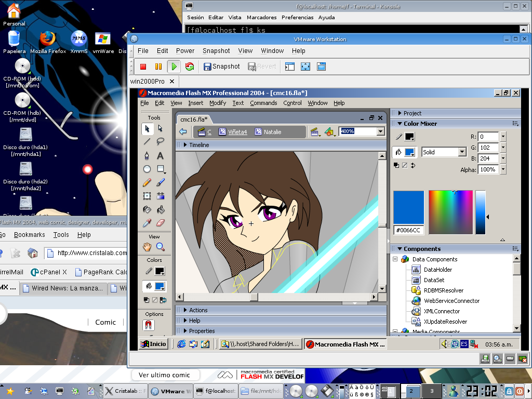Select the Rectangle tool
The width and height of the screenshot is (532, 399).
161,169
